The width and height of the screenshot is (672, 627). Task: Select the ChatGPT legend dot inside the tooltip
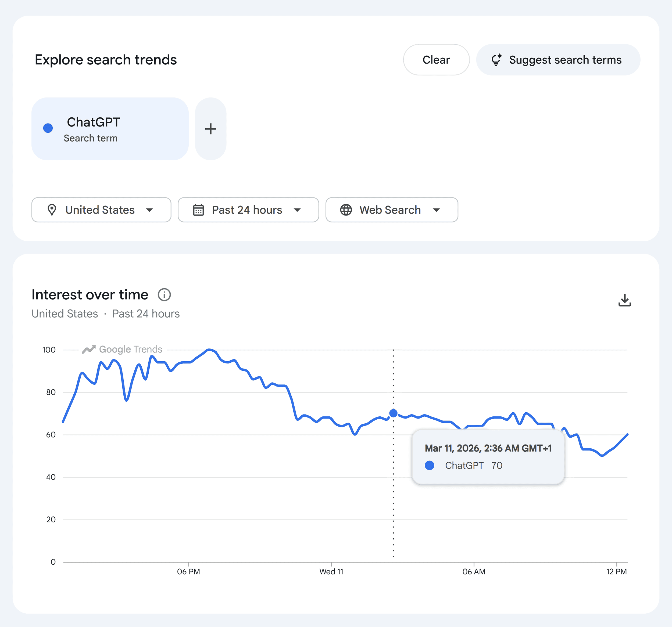(x=430, y=465)
